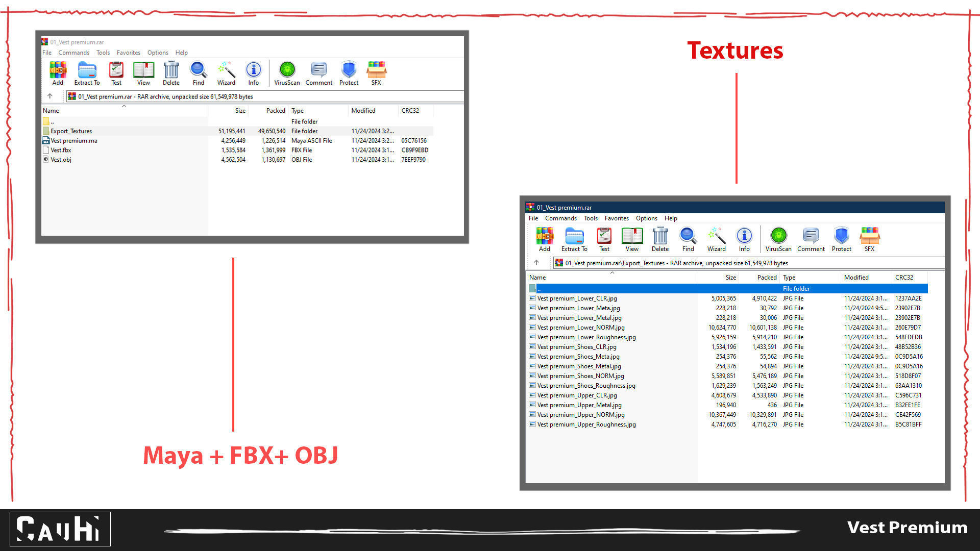This screenshot has height=551, width=980.
Task: Click the archive path field in left window
Action: (265, 96)
